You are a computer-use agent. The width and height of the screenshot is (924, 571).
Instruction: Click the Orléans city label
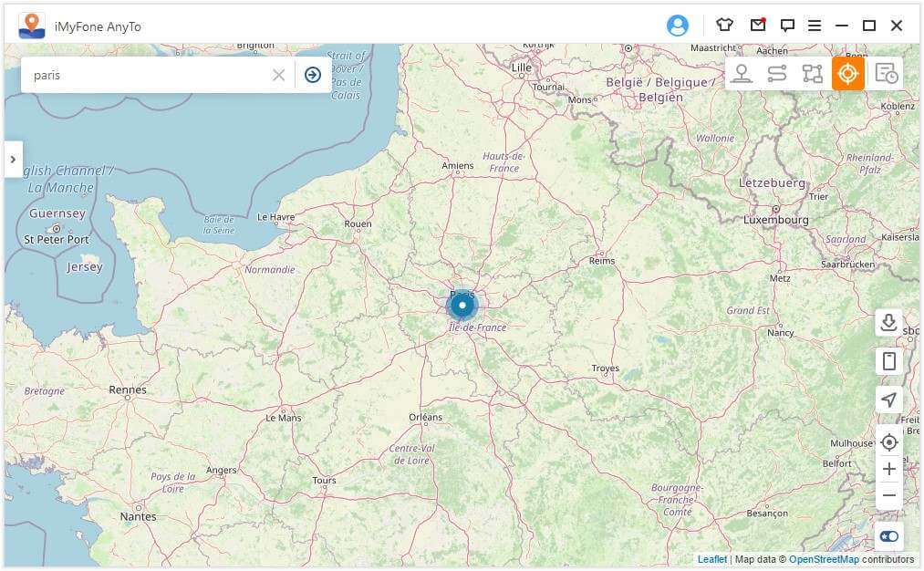pyautogui.click(x=425, y=417)
